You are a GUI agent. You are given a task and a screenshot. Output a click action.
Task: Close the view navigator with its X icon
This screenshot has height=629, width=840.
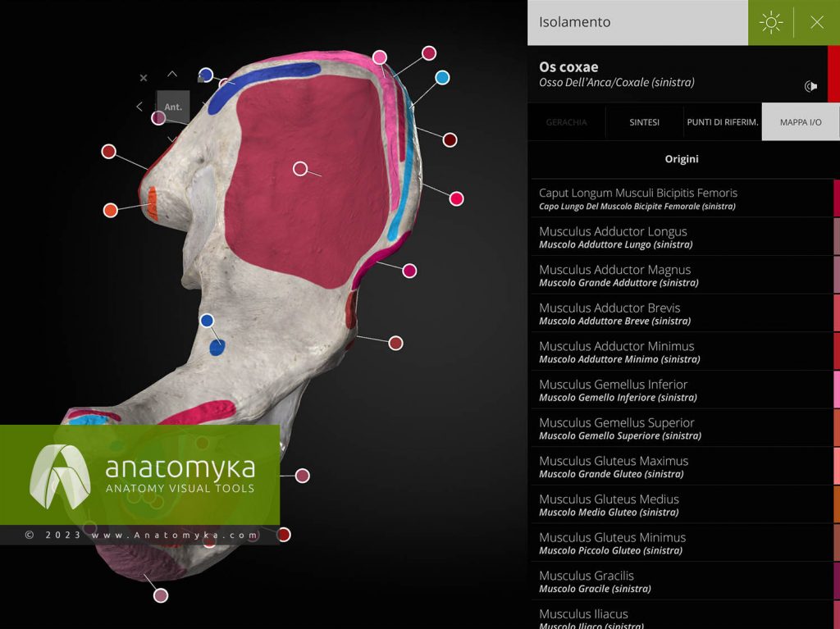[x=143, y=77]
